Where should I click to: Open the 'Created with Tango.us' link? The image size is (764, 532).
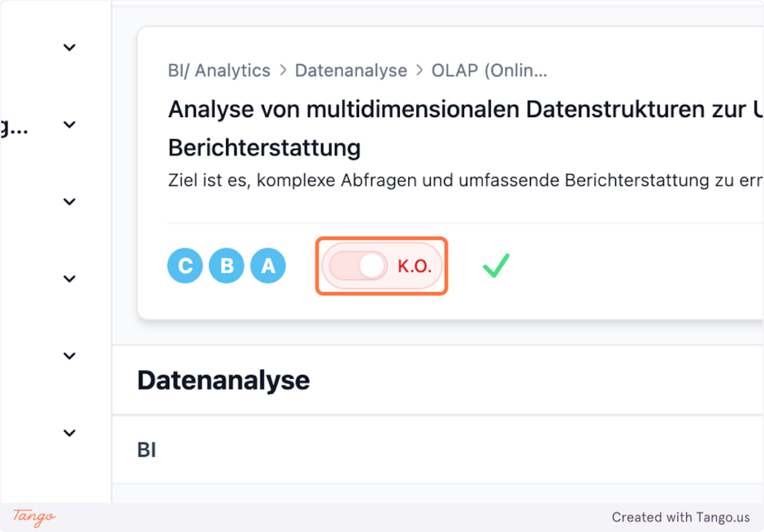pos(681,517)
